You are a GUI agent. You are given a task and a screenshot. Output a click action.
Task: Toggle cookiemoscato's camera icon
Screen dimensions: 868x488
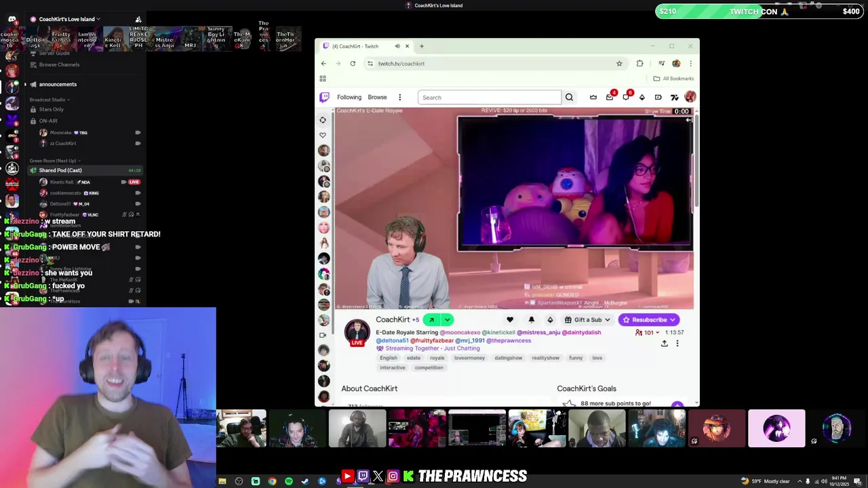(138, 193)
